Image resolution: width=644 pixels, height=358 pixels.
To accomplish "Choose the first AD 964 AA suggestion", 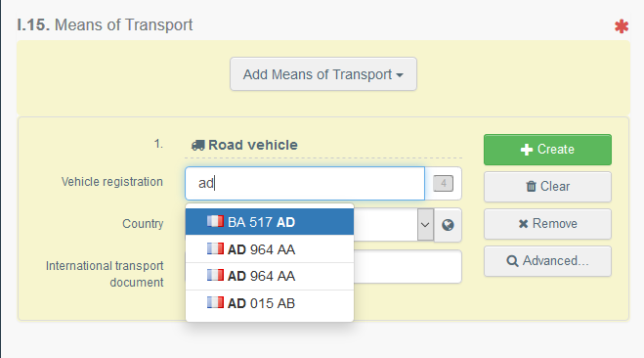I will coord(270,249).
